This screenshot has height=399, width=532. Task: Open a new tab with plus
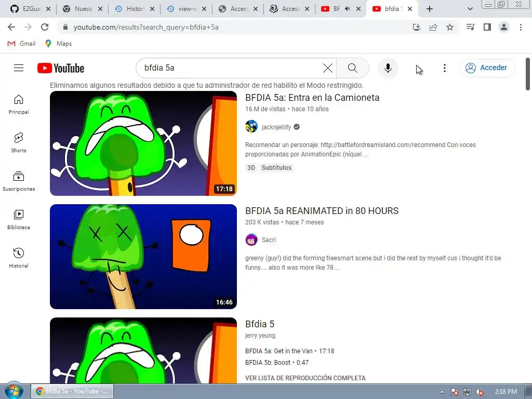click(x=430, y=9)
